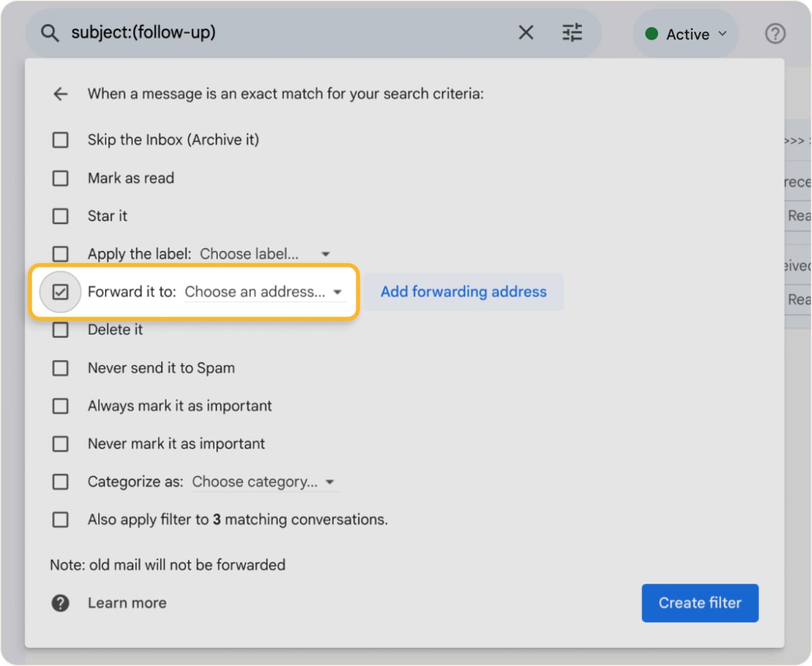Open Help via the question mark icon
Image resolution: width=812 pixels, height=666 pixels.
coord(775,34)
